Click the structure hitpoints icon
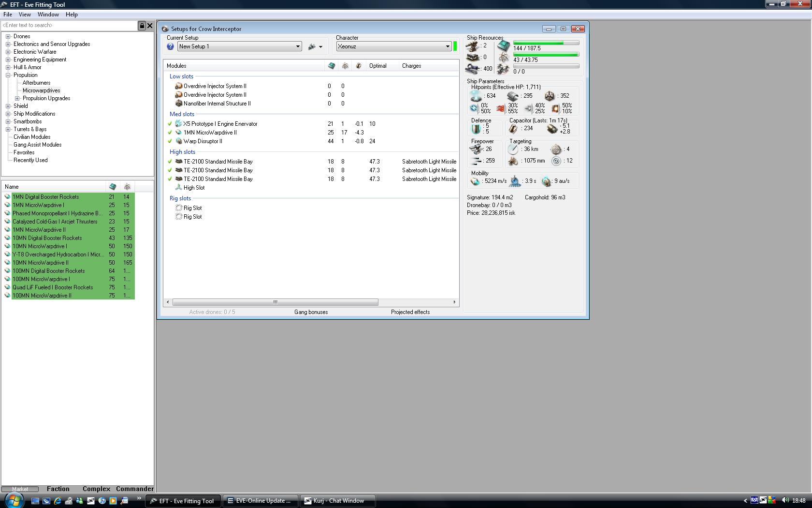Image resolution: width=812 pixels, height=508 pixels. pos(550,96)
